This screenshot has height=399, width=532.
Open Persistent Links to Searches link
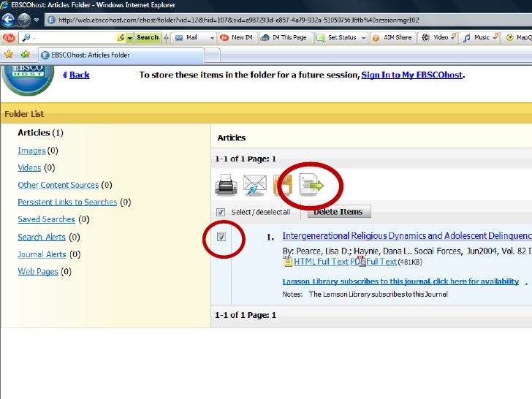tap(67, 202)
